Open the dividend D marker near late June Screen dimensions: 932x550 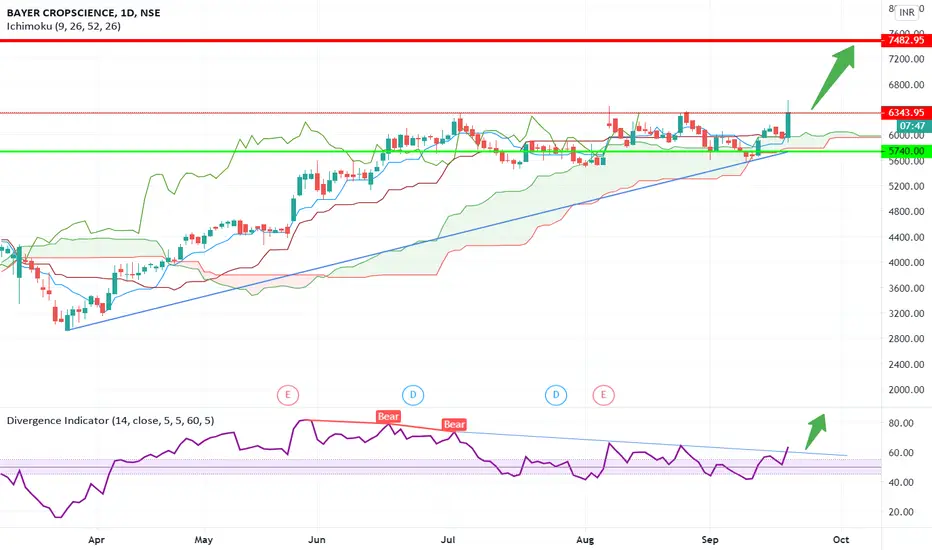point(413,395)
